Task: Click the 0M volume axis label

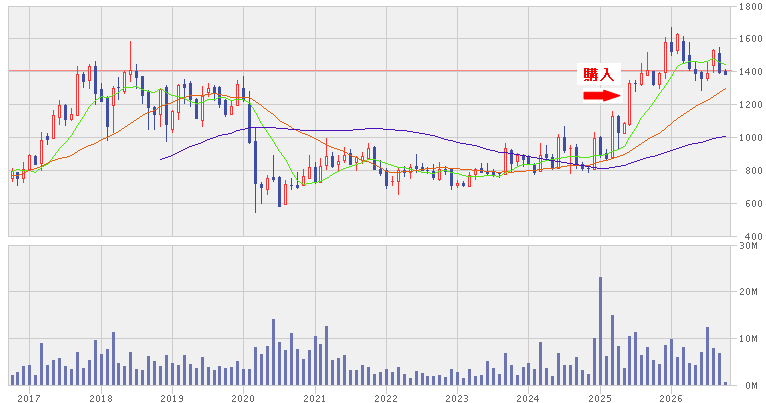Action: coord(752,386)
